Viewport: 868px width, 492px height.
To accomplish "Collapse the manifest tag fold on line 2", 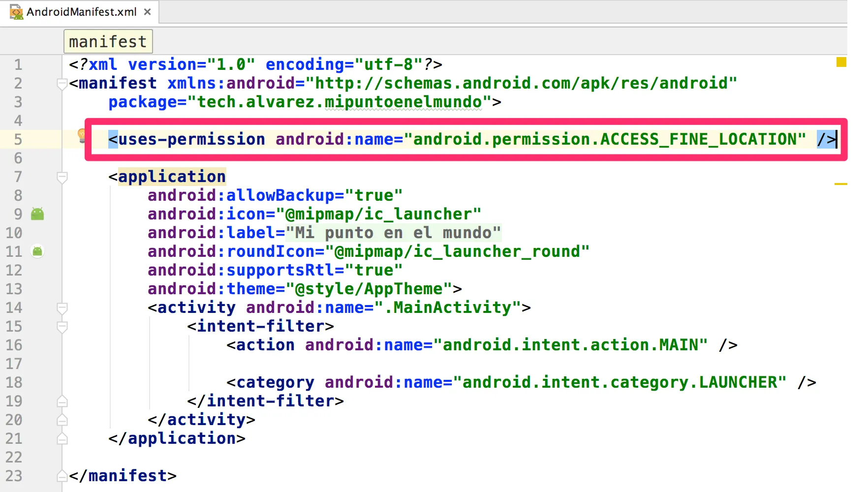I will tap(62, 84).
